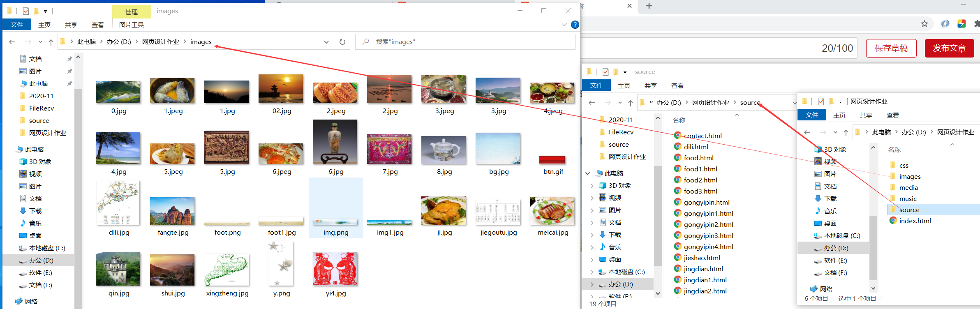Screen dimensions: 980x309
Task: Click the 保存草稿 button
Action: [891, 48]
